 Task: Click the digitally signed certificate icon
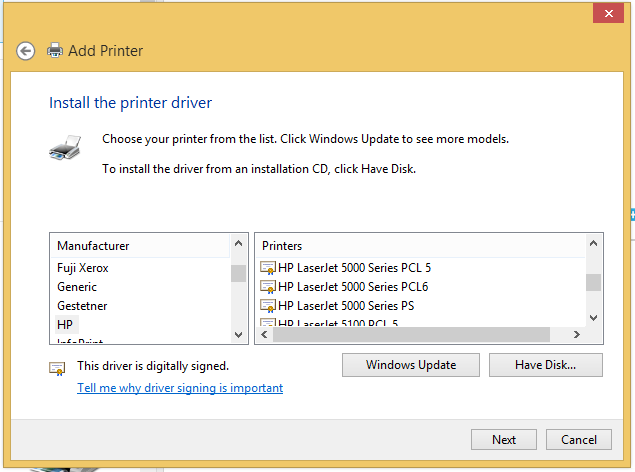click(58, 367)
